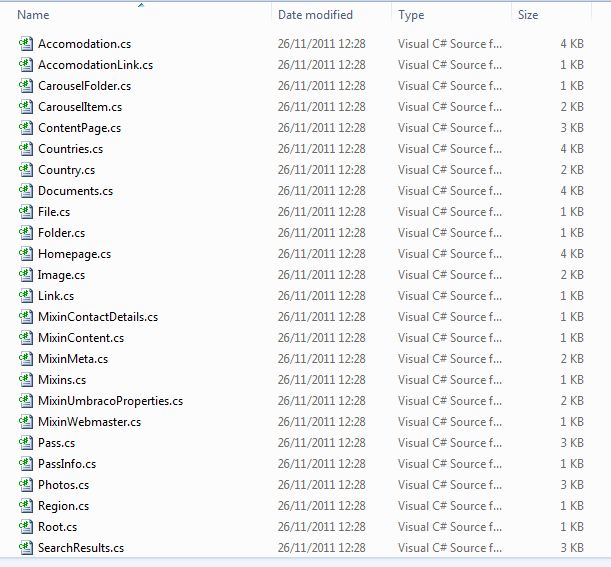Click the MixinWebmaster.cs file icon
611x567 pixels.
(26, 422)
